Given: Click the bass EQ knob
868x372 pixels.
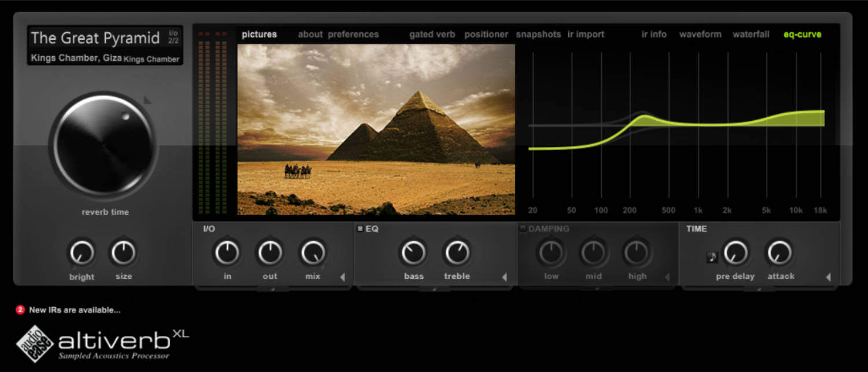Looking at the screenshot, I should click(x=414, y=253).
